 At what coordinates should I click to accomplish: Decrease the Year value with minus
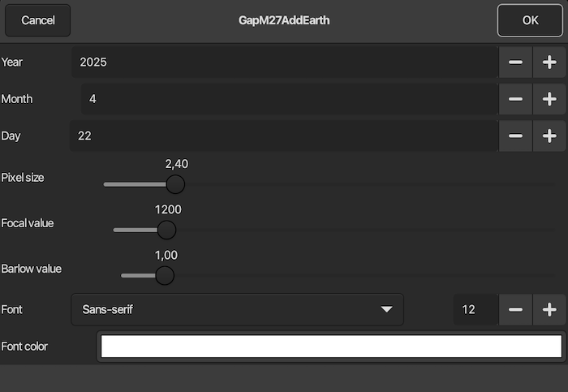515,62
